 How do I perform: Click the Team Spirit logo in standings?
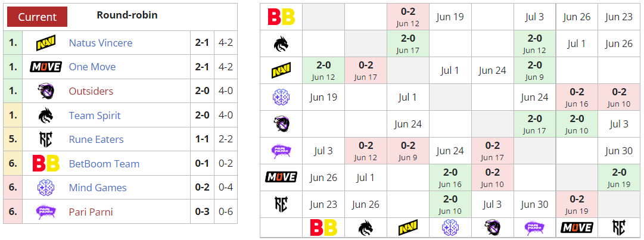point(46,115)
